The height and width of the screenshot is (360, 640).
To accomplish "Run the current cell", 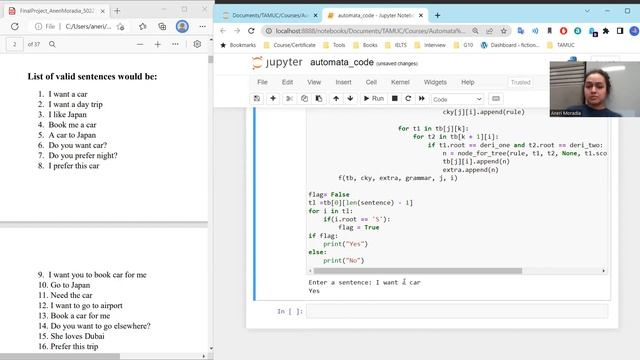I will click(x=373, y=98).
